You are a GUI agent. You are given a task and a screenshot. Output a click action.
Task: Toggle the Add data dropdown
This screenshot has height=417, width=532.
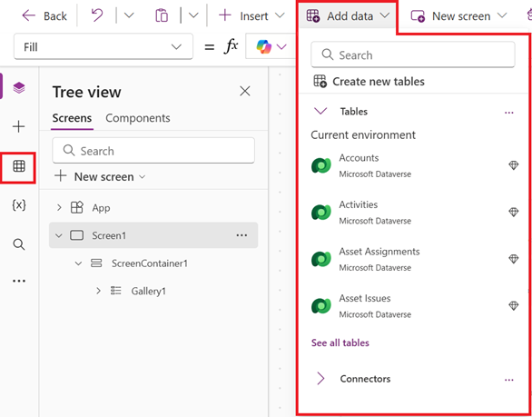(x=348, y=16)
